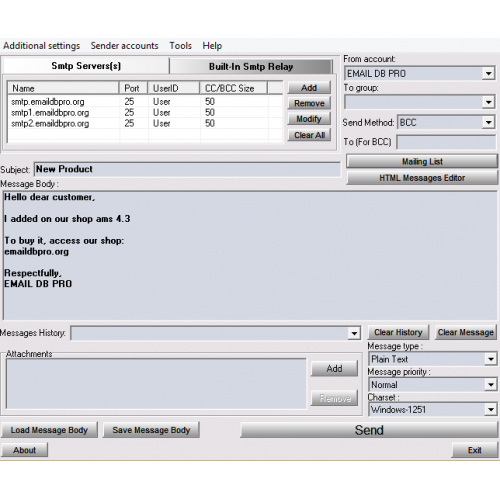The width and height of the screenshot is (500, 500).
Task: Launch the HTML Messages Editor
Action: (x=422, y=178)
